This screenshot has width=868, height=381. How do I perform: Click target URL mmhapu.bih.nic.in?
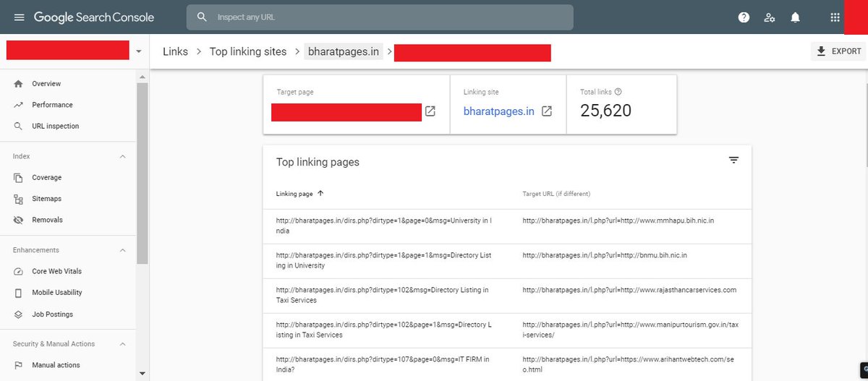[x=618, y=220]
